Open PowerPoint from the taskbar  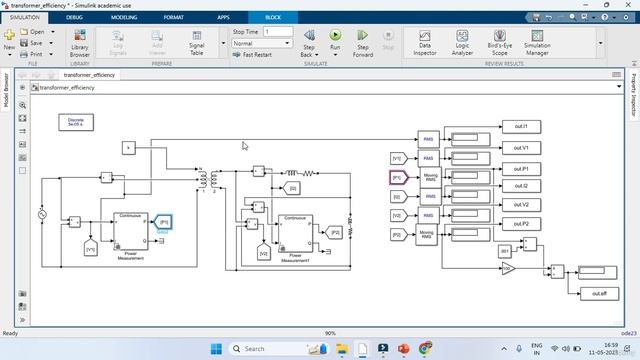pos(404,349)
